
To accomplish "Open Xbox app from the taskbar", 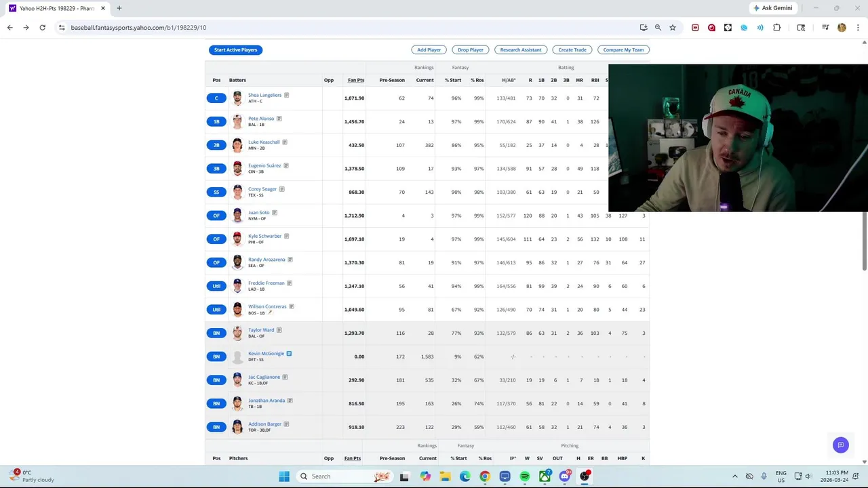I will (x=545, y=476).
